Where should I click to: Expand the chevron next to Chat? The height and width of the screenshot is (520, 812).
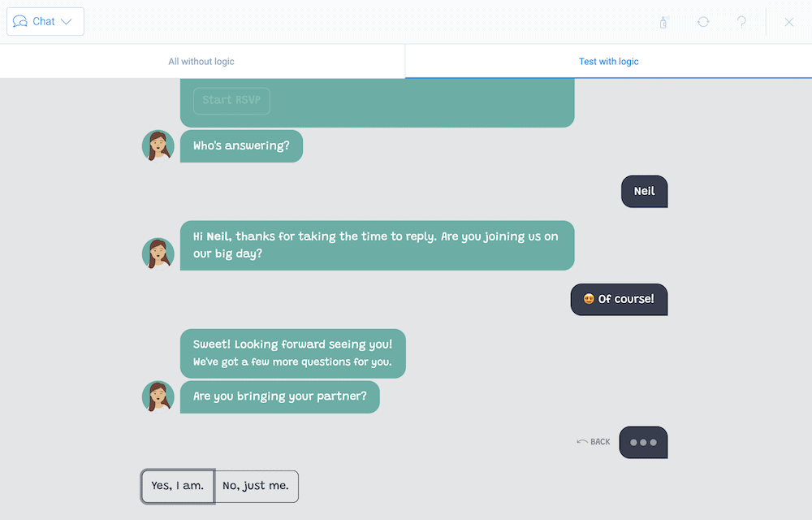pyautogui.click(x=66, y=22)
